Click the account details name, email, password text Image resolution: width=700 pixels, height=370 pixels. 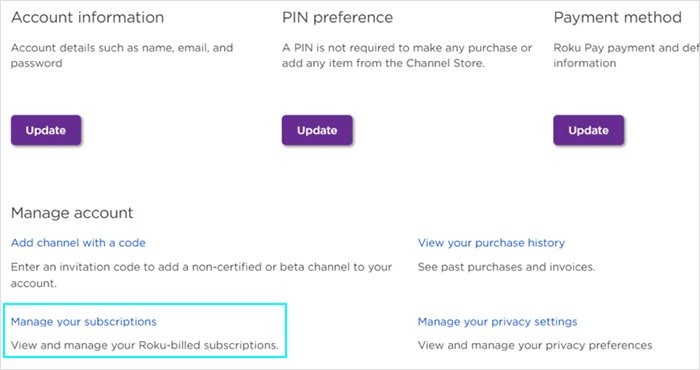(x=122, y=55)
